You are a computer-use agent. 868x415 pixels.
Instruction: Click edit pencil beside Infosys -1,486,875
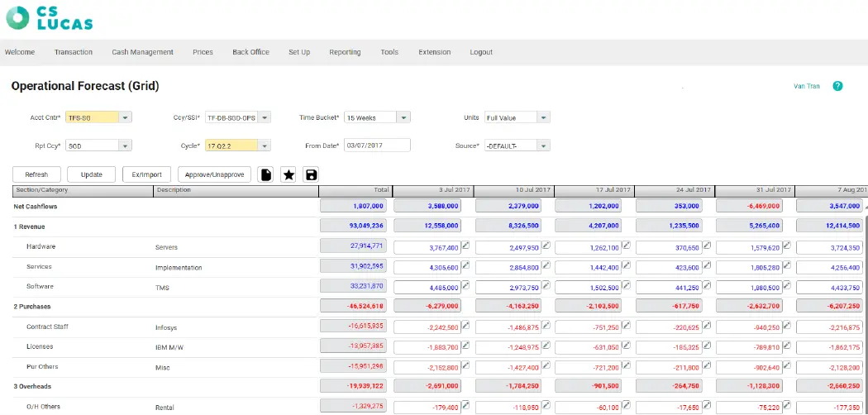pyautogui.click(x=546, y=325)
